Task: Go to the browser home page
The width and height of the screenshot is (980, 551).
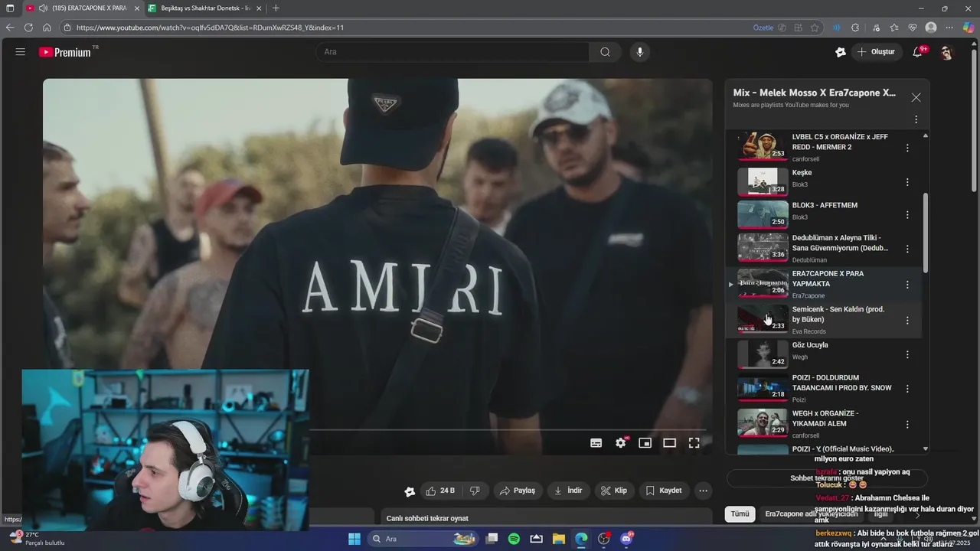Action: [47, 28]
